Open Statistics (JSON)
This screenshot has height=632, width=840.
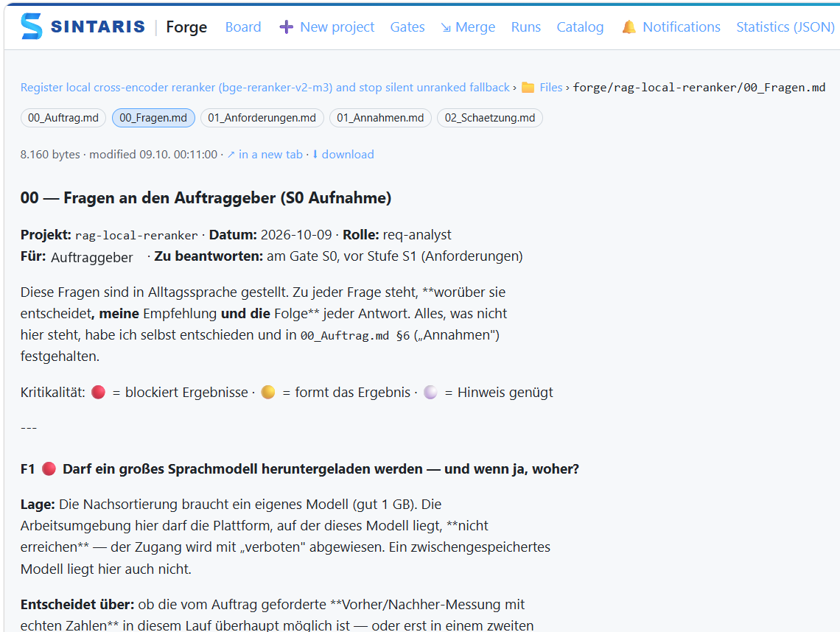coord(785,27)
